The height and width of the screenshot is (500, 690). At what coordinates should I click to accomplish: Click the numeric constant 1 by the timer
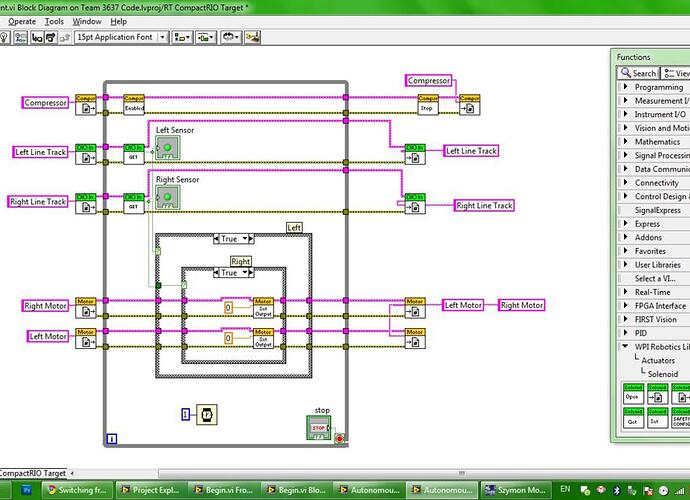186,414
